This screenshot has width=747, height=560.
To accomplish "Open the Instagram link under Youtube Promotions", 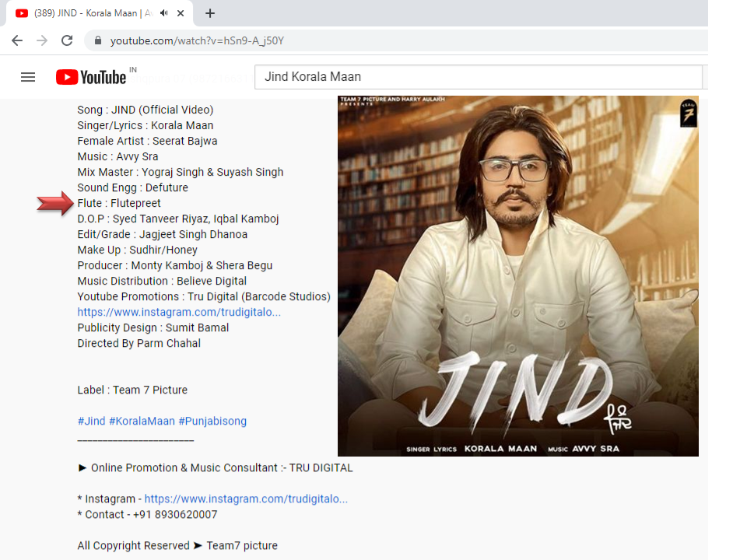I will (x=179, y=312).
